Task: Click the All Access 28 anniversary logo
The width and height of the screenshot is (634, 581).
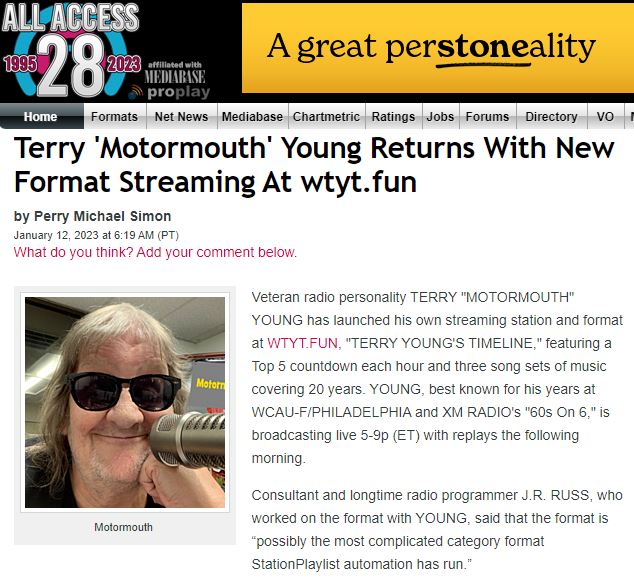Action: point(71,50)
